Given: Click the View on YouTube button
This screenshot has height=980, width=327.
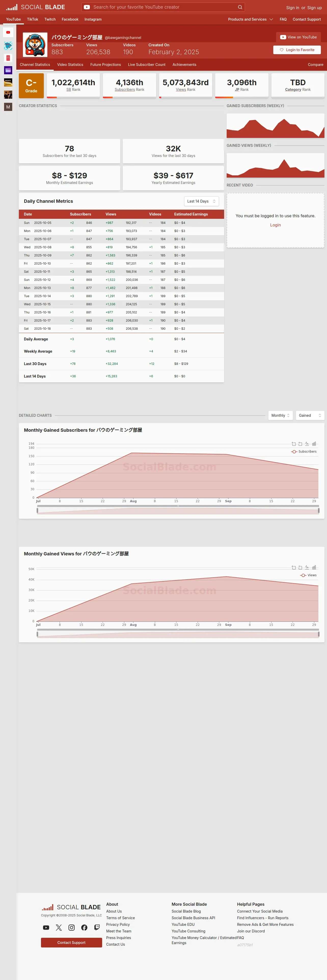Looking at the screenshot, I should (x=298, y=37).
